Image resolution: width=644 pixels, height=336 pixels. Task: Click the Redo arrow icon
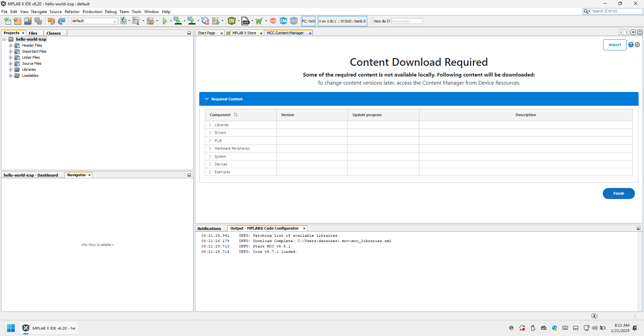coord(61,21)
